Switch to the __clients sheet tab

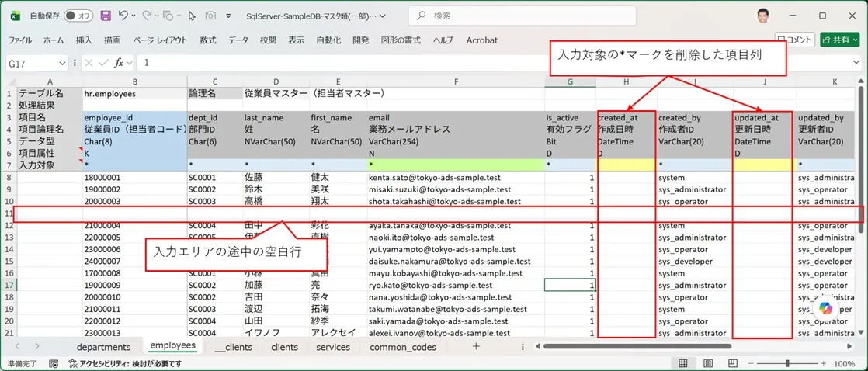(234, 347)
